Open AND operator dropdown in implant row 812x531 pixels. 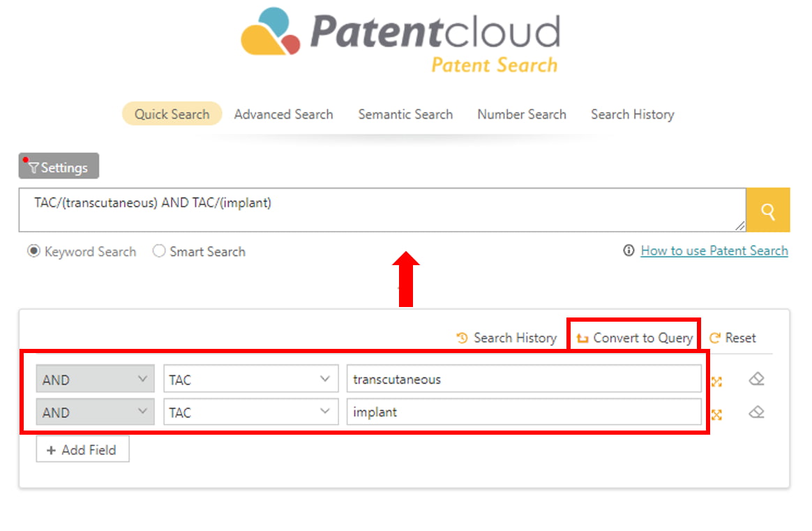point(96,412)
